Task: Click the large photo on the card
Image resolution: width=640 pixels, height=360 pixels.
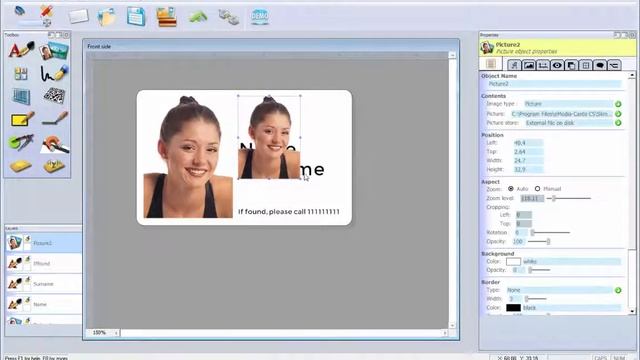Action: (188, 157)
